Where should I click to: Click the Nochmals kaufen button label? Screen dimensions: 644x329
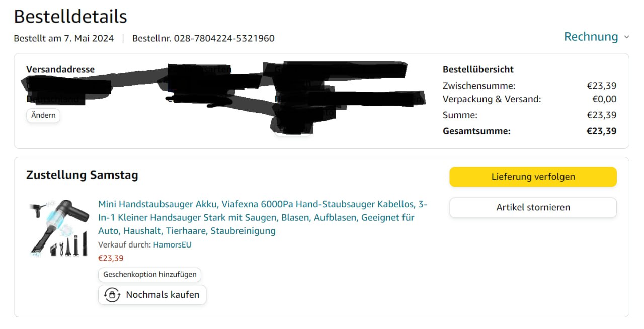coord(163,295)
